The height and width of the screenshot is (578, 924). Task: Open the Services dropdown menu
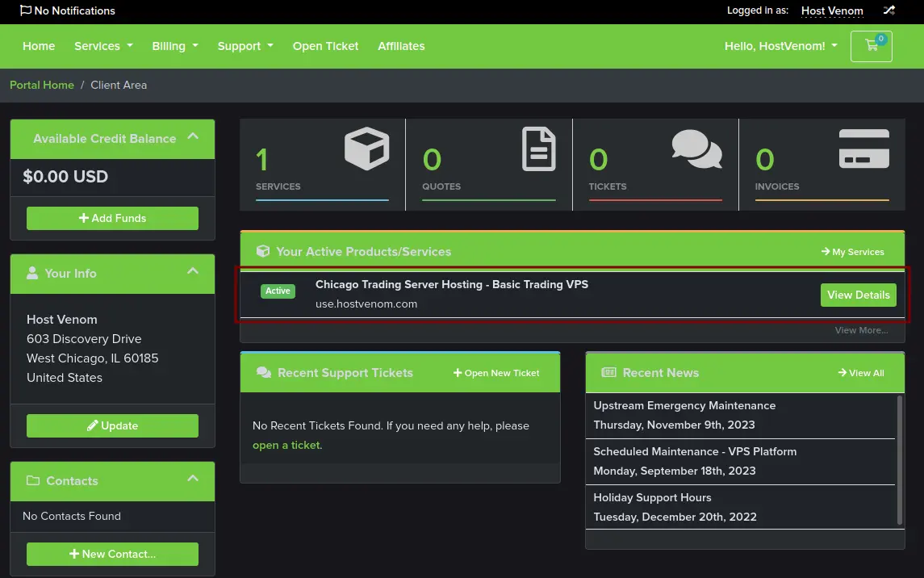pos(103,46)
